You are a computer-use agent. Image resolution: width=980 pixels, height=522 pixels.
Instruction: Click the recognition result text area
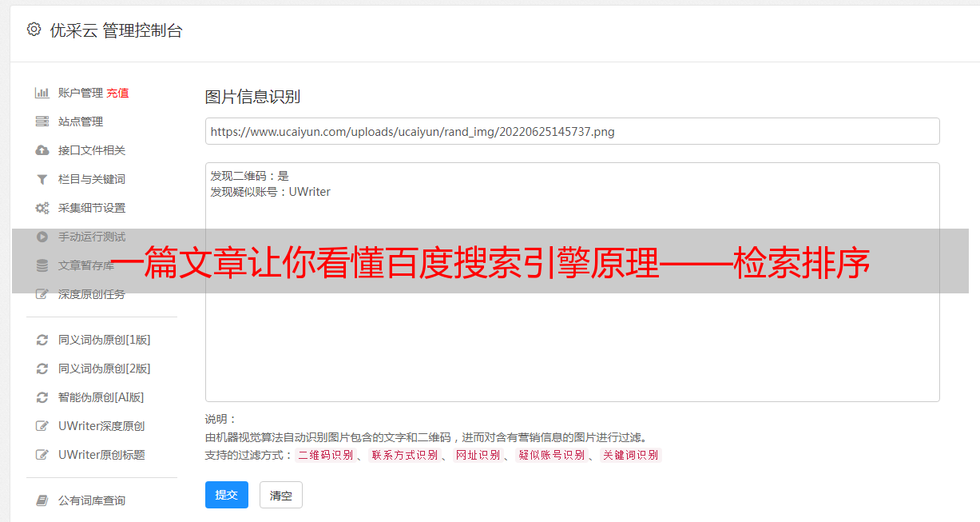point(572,282)
